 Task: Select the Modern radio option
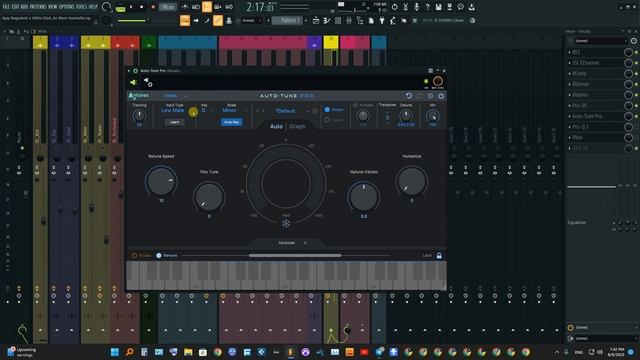tap(327, 109)
